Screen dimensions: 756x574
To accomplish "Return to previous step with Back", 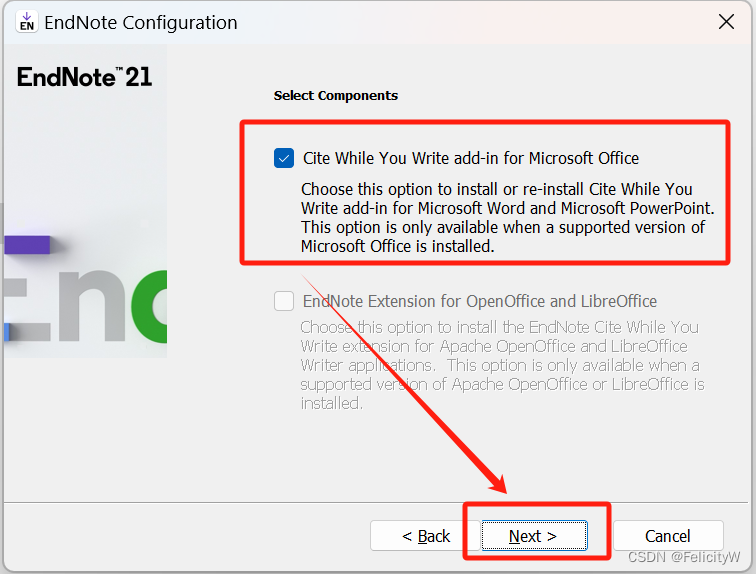I will [425, 535].
